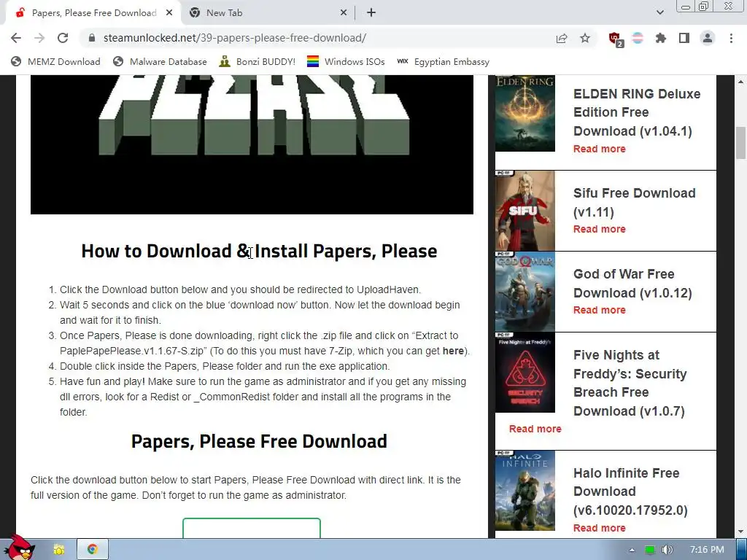Viewport: 747px width, 560px height.
Task: Open the Egyptian Embassy bookmark
Action: click(x=443, y=62)
